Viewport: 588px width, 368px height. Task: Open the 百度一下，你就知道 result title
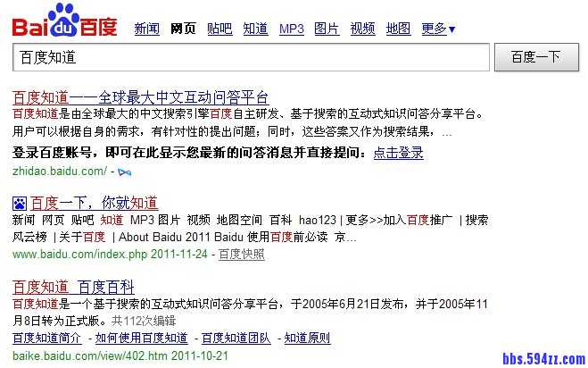pyautogui.click(x=94, y=202)
